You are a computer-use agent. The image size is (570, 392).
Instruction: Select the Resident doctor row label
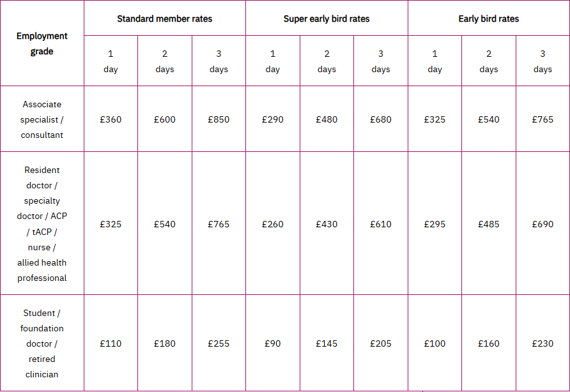[42, 223]
